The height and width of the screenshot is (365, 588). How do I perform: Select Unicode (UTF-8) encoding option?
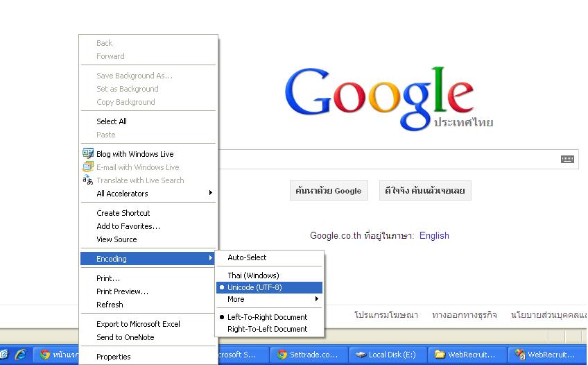point(269,287)
